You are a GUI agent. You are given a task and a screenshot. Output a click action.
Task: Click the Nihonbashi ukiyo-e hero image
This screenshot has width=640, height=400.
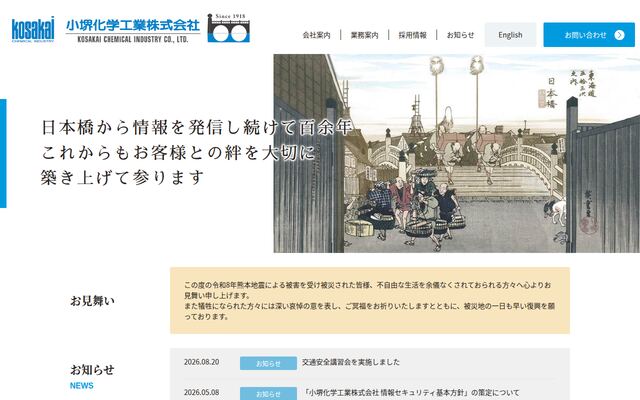(x=457, y=153)
